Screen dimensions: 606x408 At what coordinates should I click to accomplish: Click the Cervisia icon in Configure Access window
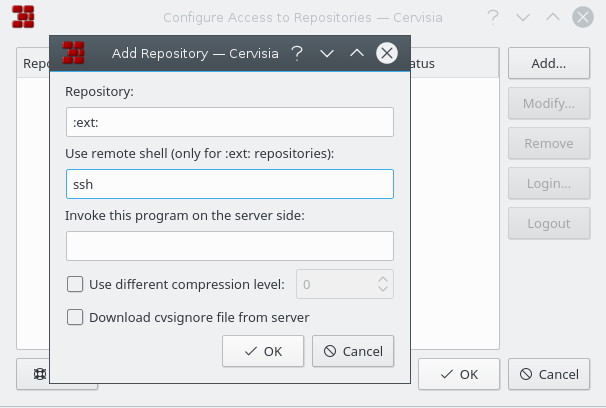pos(23,17)
